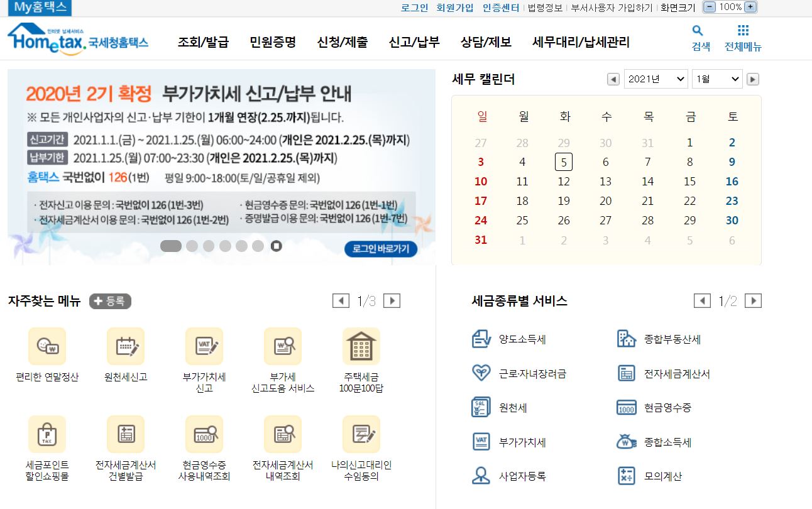Decrease screen zoom with minus button
Screen dimensions: 812x509
(x=709, y=7)
